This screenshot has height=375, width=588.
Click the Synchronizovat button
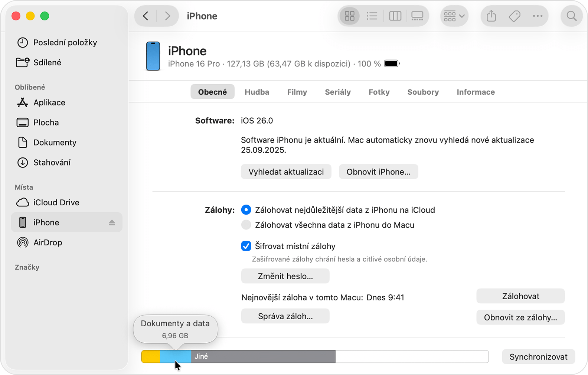538,357
